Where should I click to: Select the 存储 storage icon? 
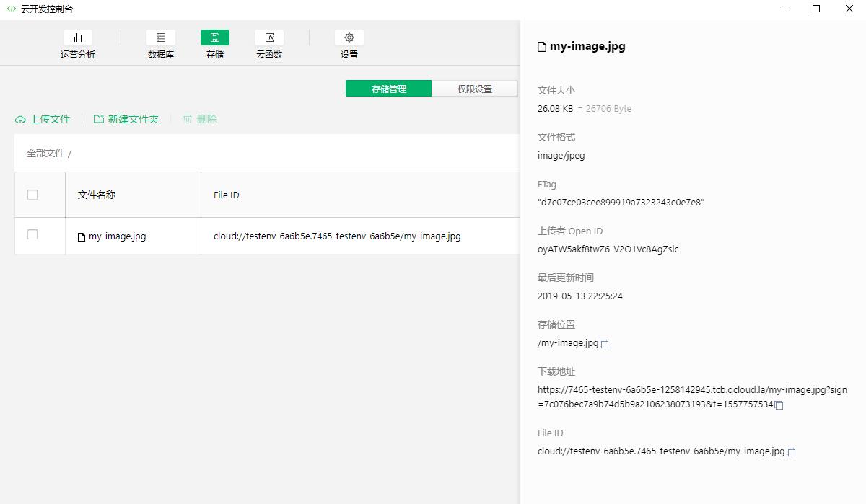pos(215,38)
